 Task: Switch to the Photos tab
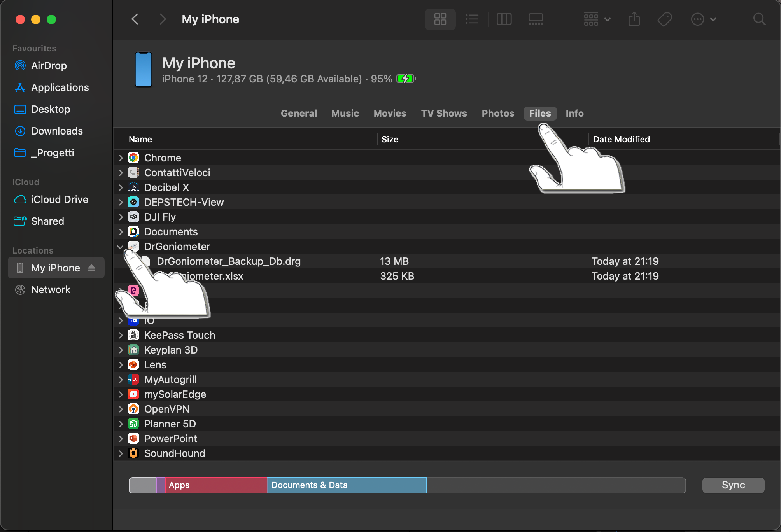pos(498,113)
